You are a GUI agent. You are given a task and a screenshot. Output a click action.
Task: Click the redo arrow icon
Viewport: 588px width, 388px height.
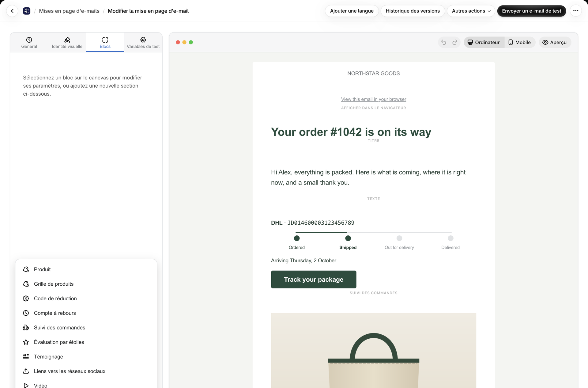coord(455,42)
